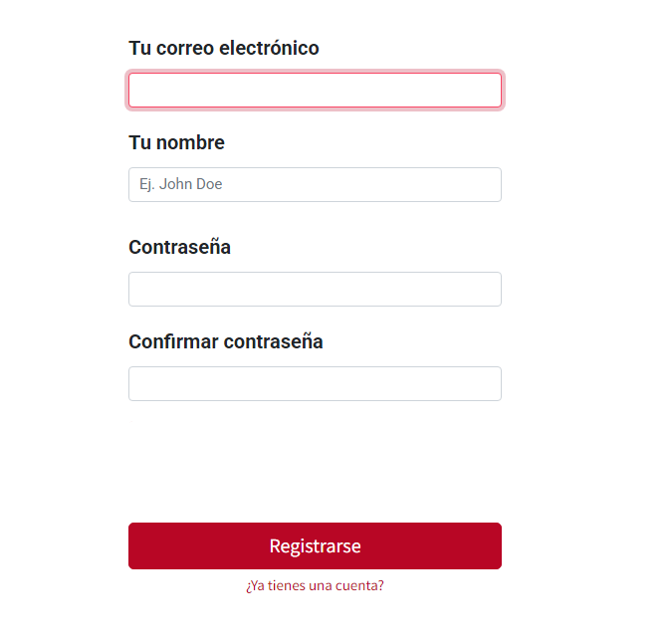Activate the password confirmation field
666x644 pixels.
pos(315,383)
